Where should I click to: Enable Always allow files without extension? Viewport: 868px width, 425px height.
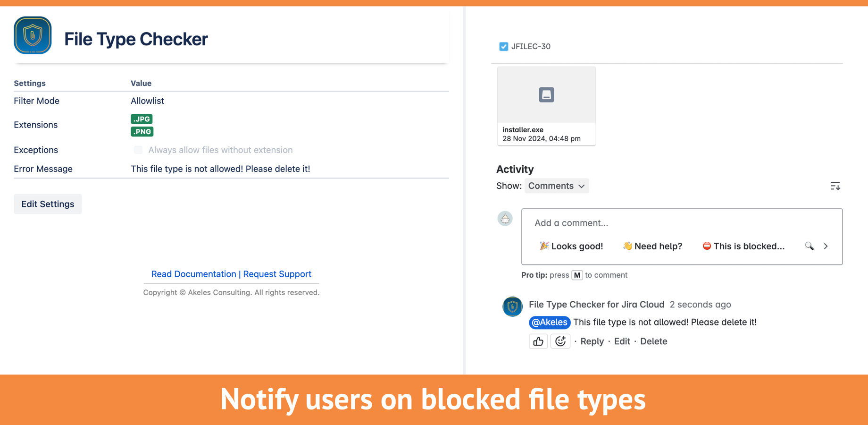138,150
